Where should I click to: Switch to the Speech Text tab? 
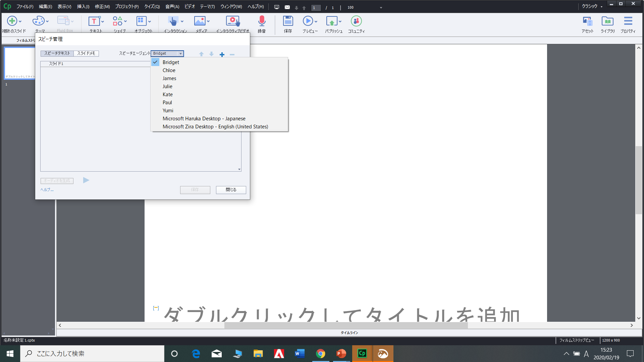coord(57,53)
